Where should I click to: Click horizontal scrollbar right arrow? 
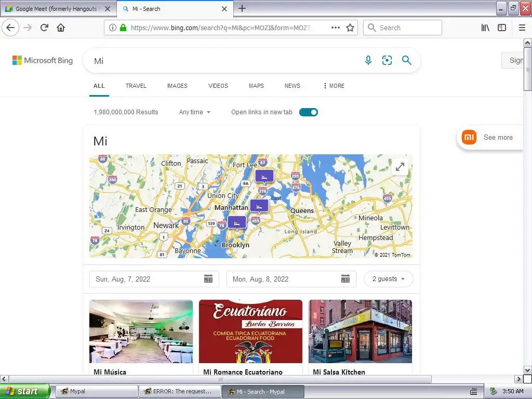518,379
